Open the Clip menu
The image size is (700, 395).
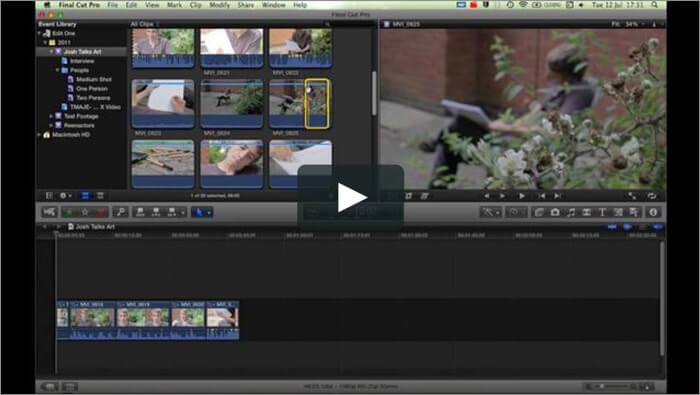pos(196,5)
